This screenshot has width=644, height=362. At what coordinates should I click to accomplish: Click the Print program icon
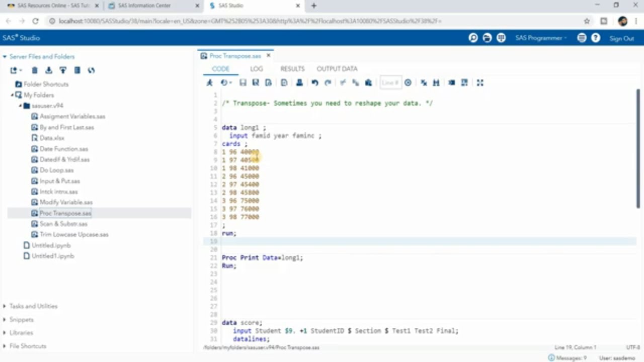(x=299, y=82)
